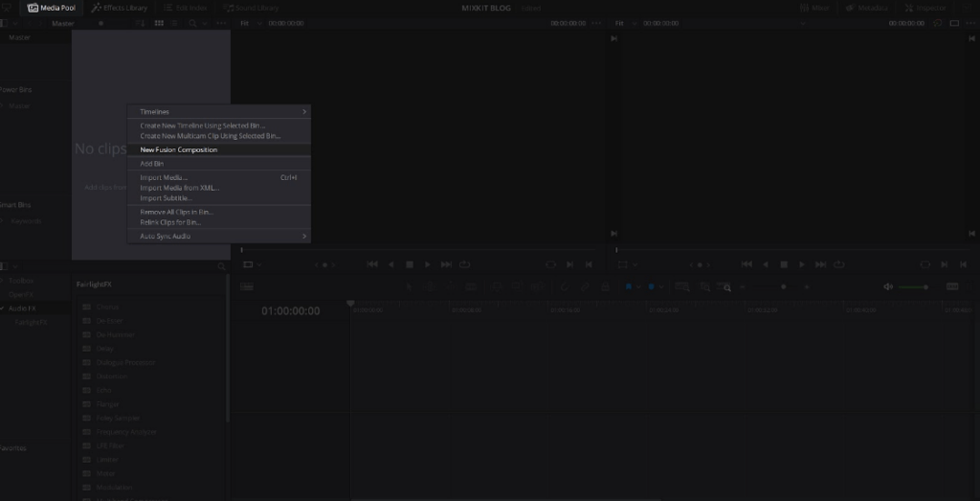Click the media pool search icon

tap(192, 23)
